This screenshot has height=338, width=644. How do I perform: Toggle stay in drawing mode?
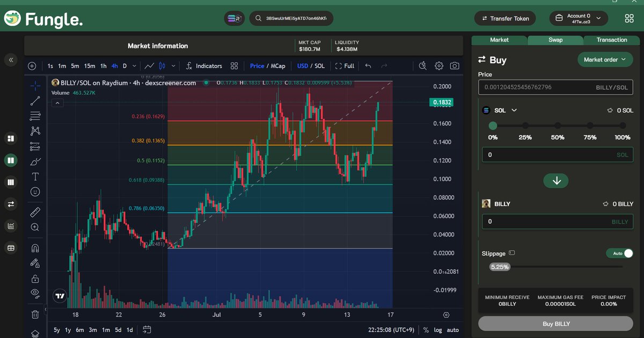point(35,263)
